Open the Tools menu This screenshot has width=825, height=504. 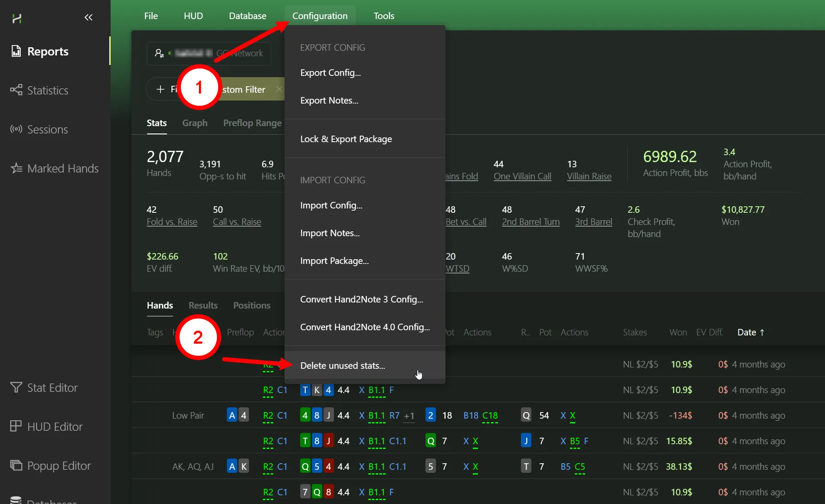coord(383,16)
